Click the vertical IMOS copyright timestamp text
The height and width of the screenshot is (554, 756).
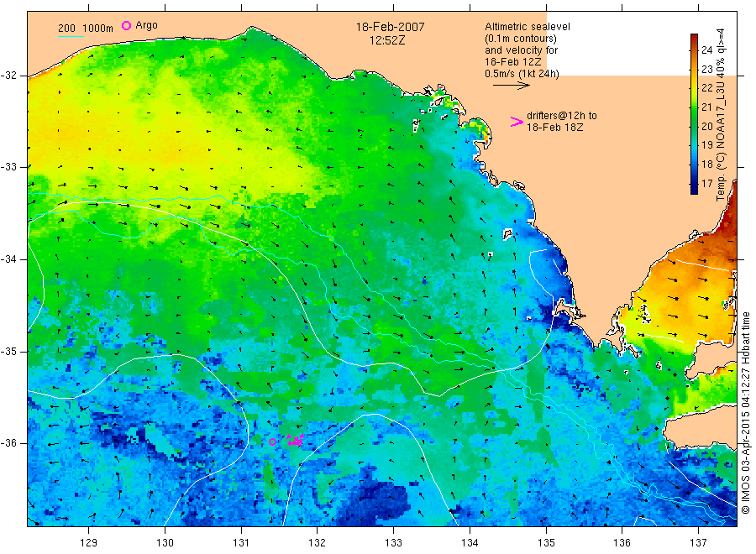point(745,413)
